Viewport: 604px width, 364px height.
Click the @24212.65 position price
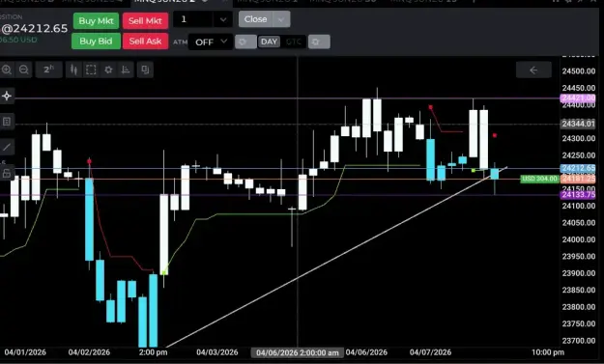[34, 28]
